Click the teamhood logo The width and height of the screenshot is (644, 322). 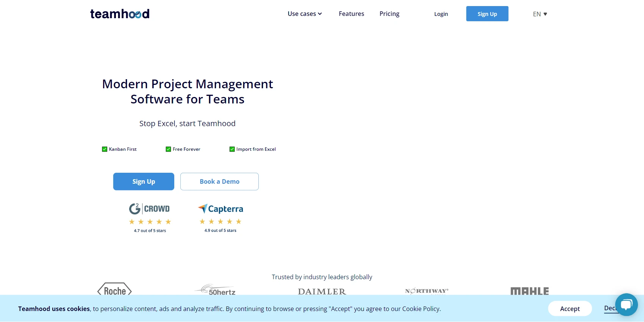[x=120, y=14]
